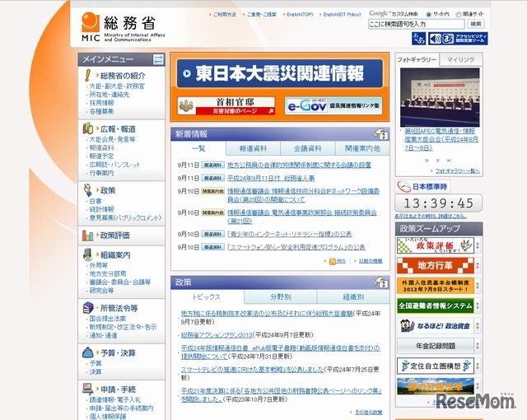Click the search keyword input field
Viewport: 527px width, 420px height.
[x=416, y=24]
